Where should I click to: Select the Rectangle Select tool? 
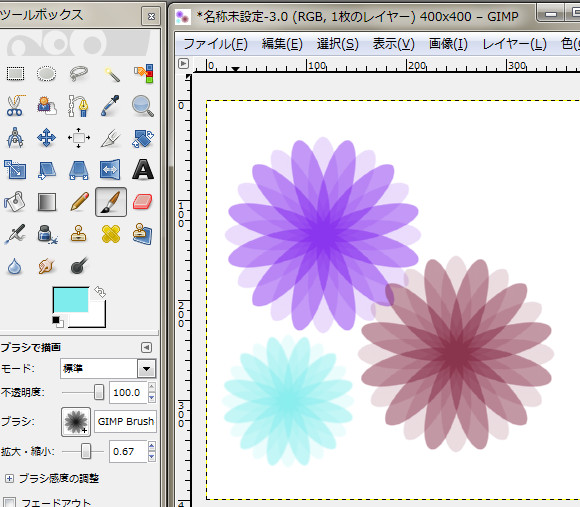coord(15,74)
